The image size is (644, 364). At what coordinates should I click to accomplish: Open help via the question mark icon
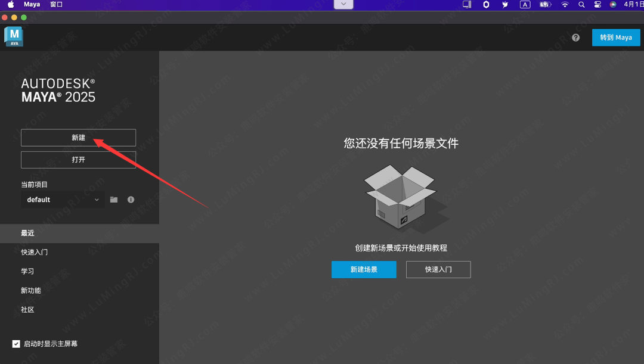[x=575, y=37]
